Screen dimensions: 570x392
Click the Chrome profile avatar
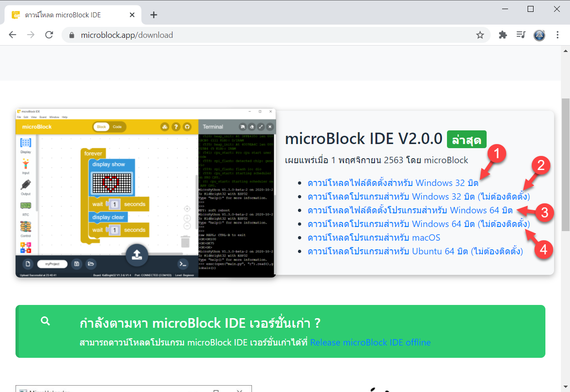pos(539,35)
